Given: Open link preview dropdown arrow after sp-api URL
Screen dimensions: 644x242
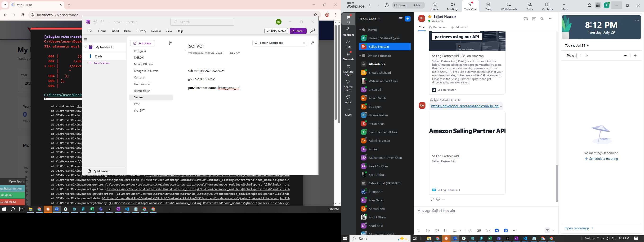Looking at the screenshot, I should point(501,107).
